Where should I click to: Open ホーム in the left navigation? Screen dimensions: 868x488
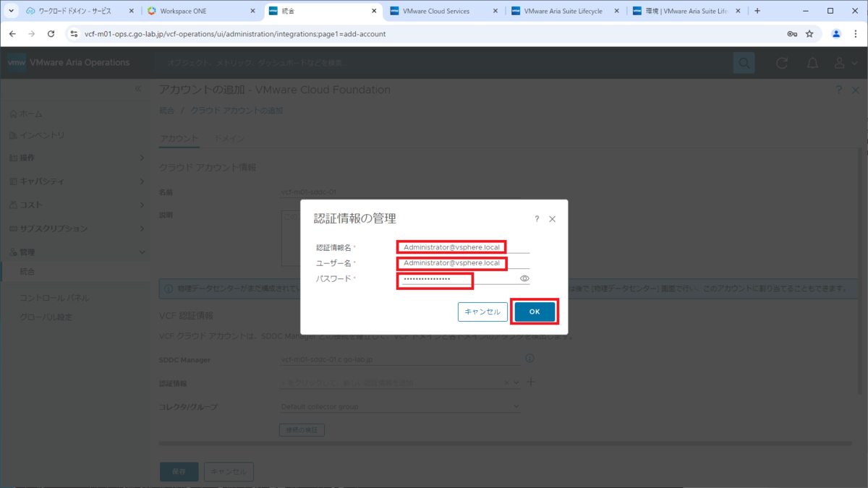(x=26, y=114)
